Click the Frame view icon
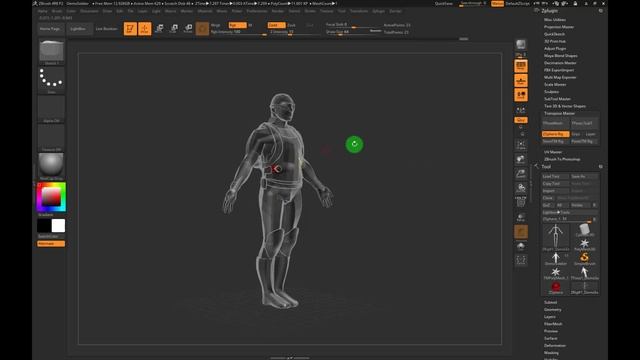This screenshot has width=640, height=360. click(x=521, y=144)
